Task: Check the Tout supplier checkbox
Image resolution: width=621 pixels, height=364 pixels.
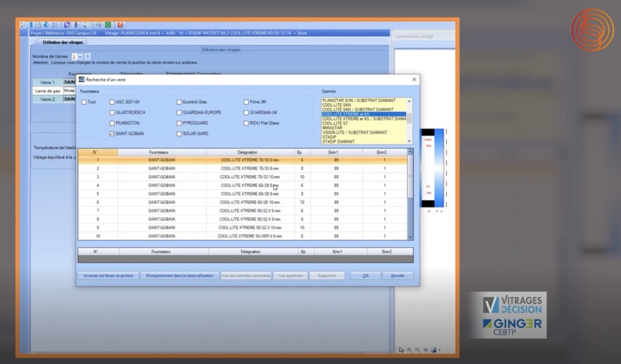Action: click(x=84, y=102)
